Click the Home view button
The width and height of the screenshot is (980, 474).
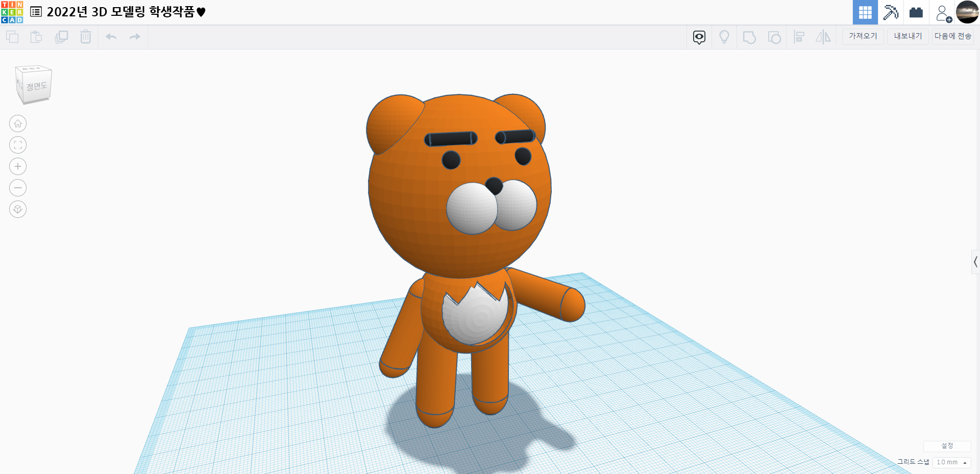18,123
